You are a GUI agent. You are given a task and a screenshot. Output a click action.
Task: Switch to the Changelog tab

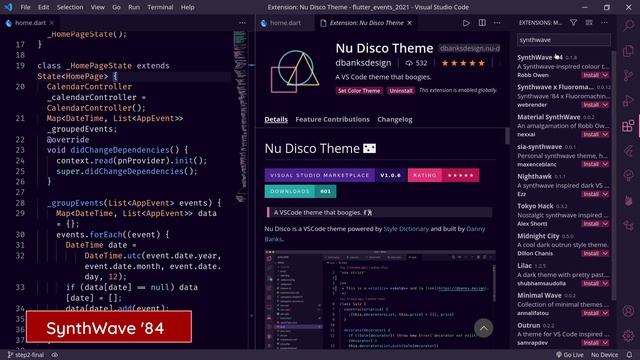click(x=395, y=119)
